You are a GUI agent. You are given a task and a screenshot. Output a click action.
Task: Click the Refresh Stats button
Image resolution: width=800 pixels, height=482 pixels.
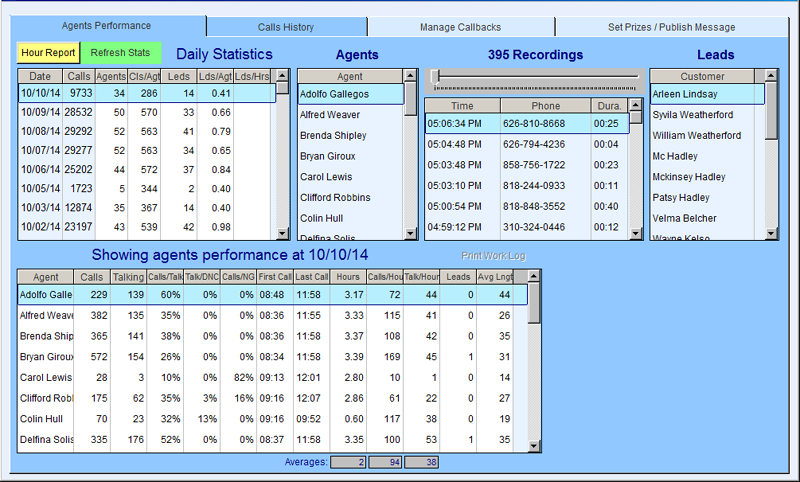[120, 53]
